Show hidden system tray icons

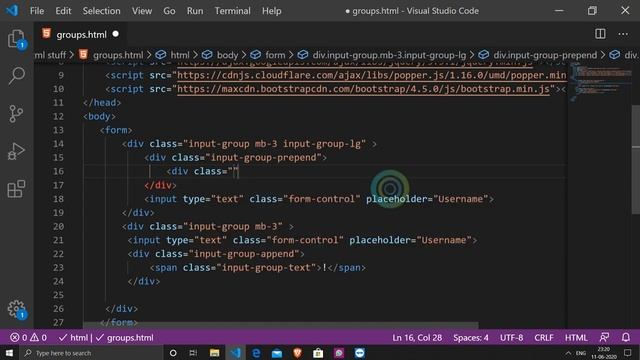coord(568,353)
